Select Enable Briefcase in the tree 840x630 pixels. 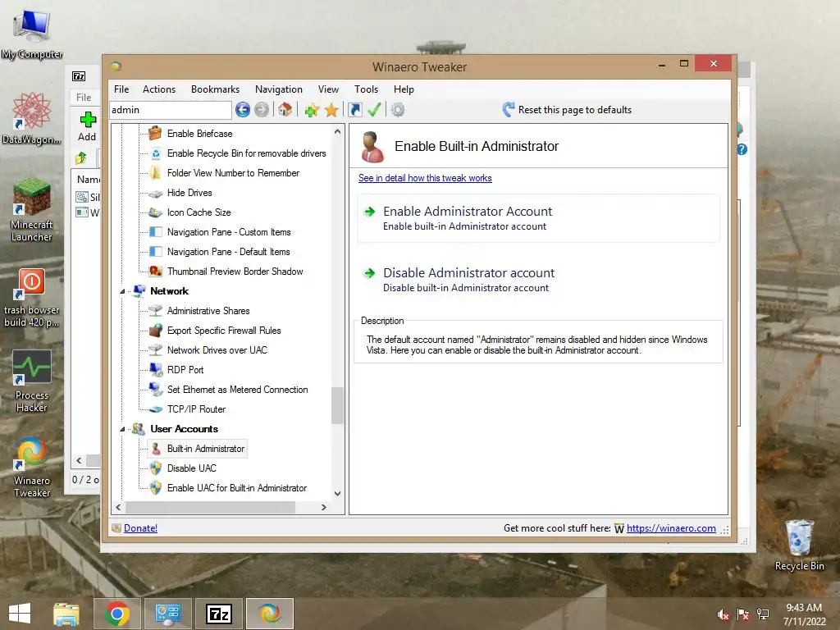[200, 134]
